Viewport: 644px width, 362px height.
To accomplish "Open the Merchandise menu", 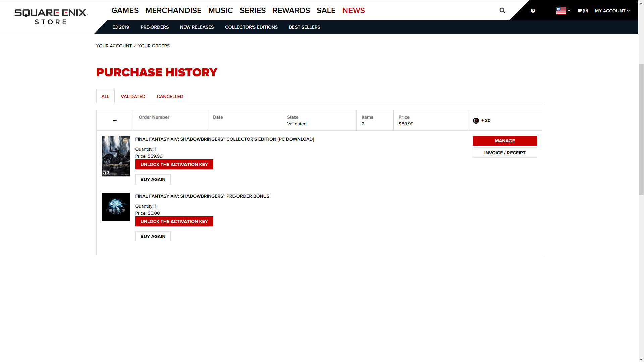I will (173, 10).
